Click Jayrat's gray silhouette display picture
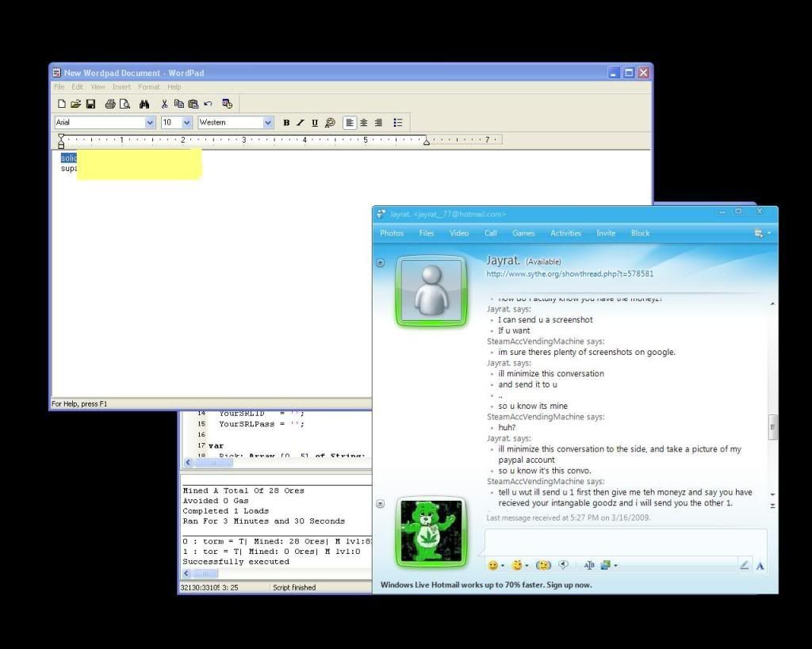812x649 pixels. point(431,291)
